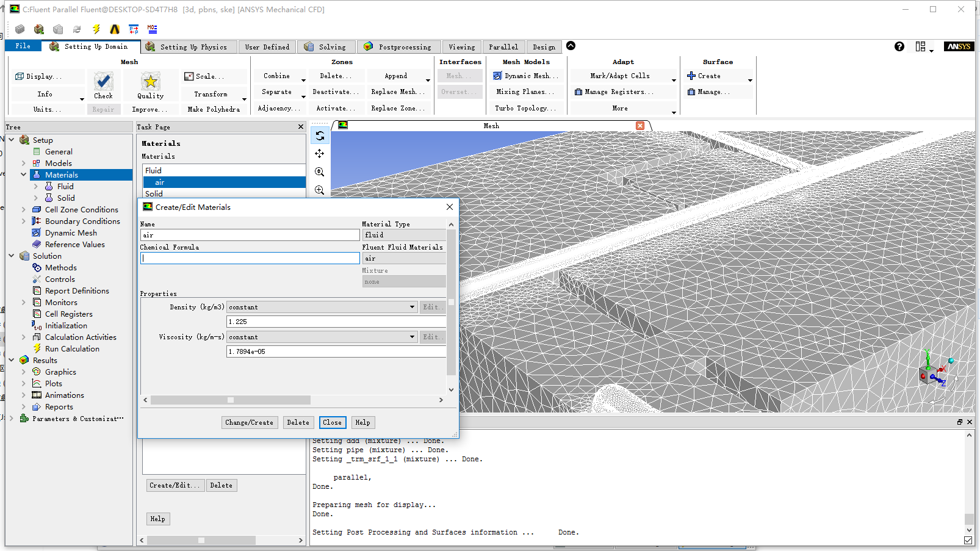Screen dimensions: 980x551
Task: Click the P-to-P parallel icon in the top toolbar
Action: click(x=134, y=29)
